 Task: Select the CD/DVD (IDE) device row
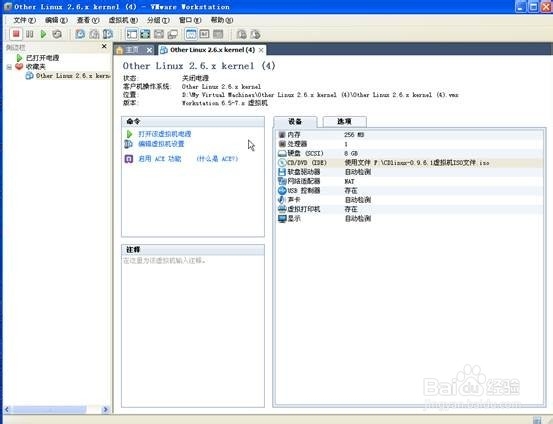point(409,163)
